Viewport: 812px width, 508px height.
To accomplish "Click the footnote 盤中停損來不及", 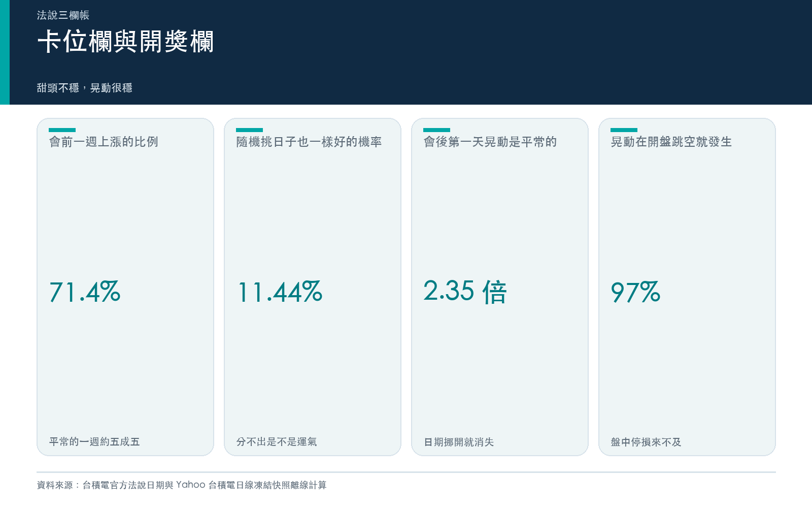I will [646, 442].
